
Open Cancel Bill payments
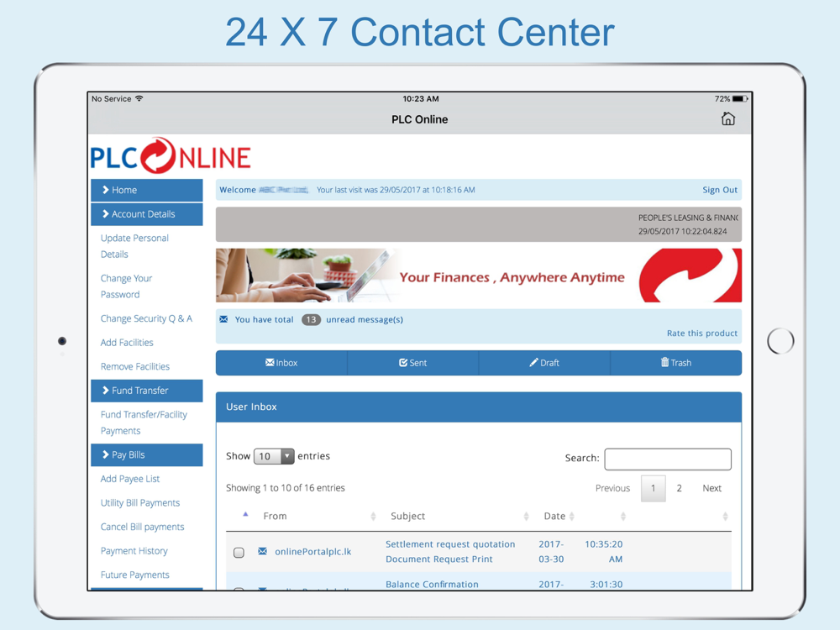coord(143,527)
